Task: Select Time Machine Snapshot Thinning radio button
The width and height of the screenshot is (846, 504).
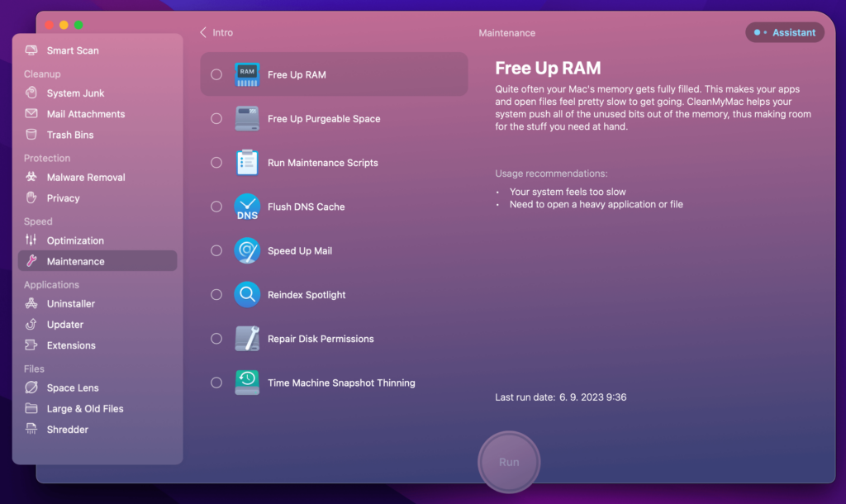Action: click(216, 383)
